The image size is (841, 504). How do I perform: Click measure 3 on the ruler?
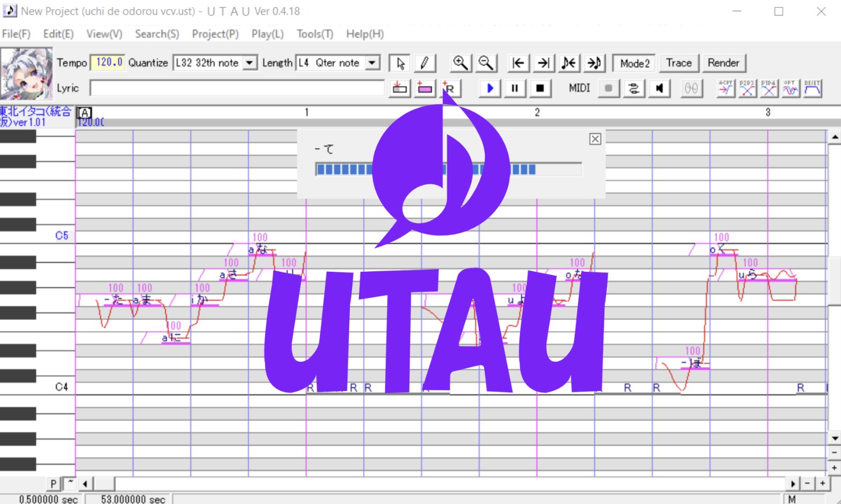(768, 112)
